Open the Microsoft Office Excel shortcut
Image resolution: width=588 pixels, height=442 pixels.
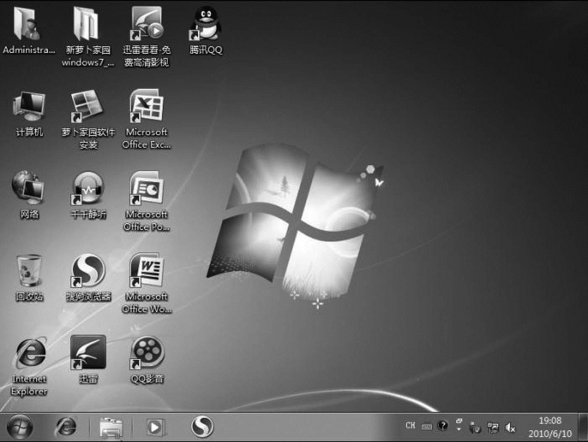pyautogui.click(x=147, y=119)
